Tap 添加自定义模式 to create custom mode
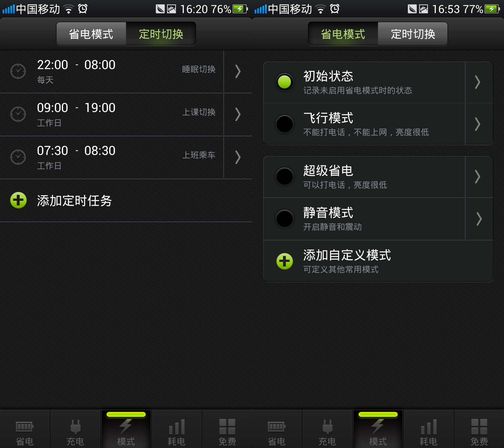 (x=347, y=255)
